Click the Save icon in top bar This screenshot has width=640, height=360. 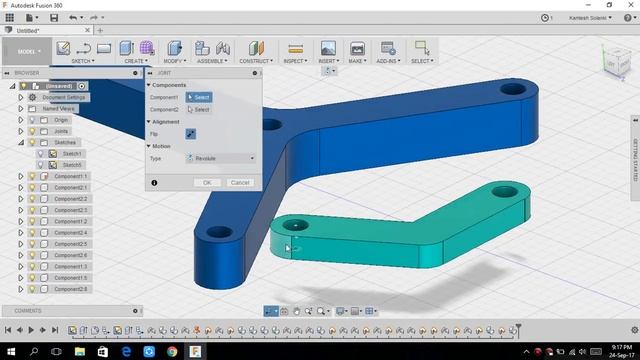[x=54, y=18]
